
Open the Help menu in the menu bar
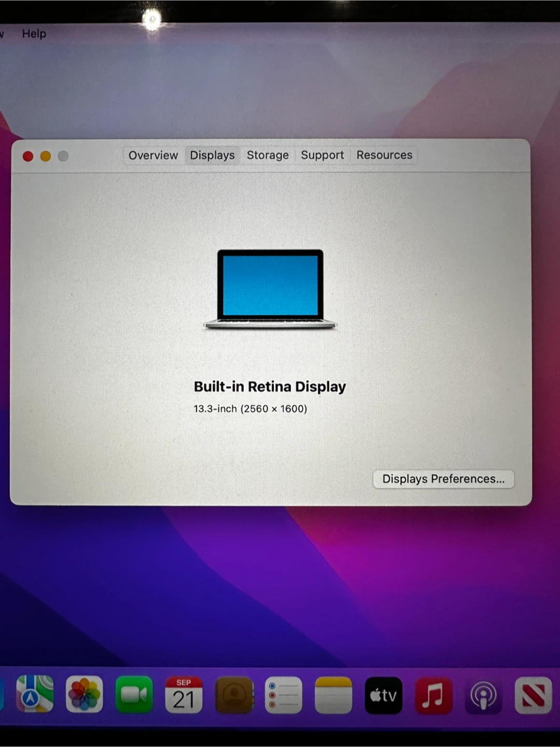point(34,34)
